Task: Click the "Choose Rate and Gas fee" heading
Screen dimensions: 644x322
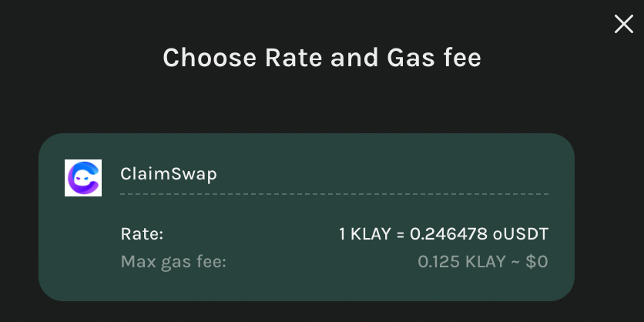Action: (322, 58)
